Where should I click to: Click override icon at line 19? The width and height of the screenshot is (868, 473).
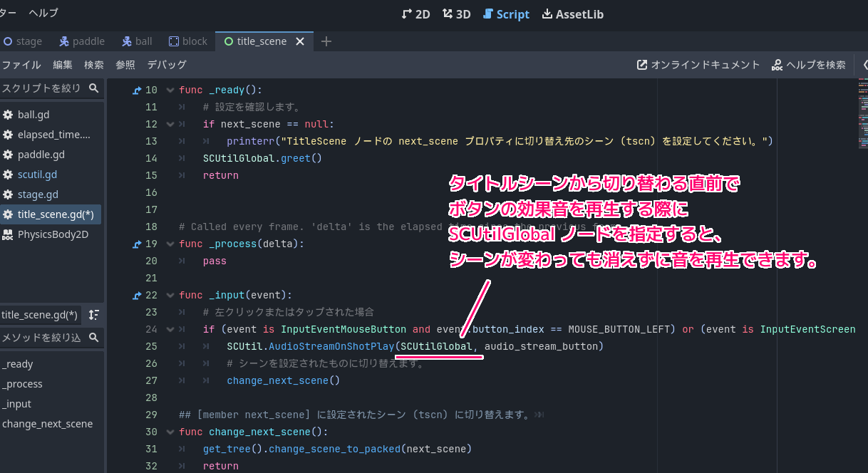point(137,244)
